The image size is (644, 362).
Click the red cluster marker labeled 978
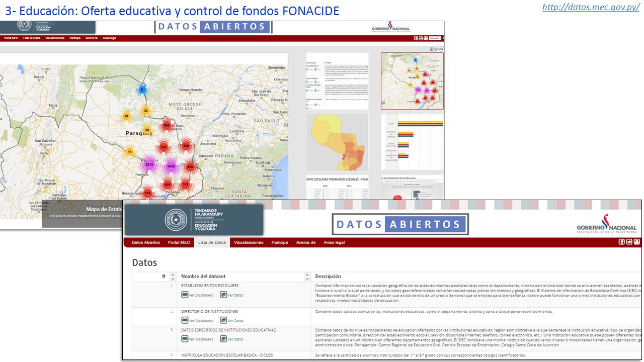tap(168, 185)
